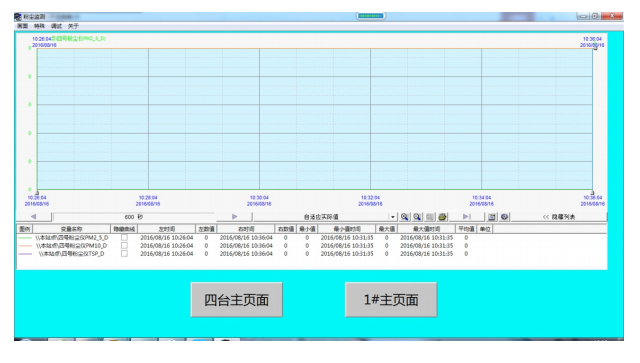Tick hide-curve checkbox for PM10_D row
Viewport: 640px width, 363px height.
coord(124,245)
